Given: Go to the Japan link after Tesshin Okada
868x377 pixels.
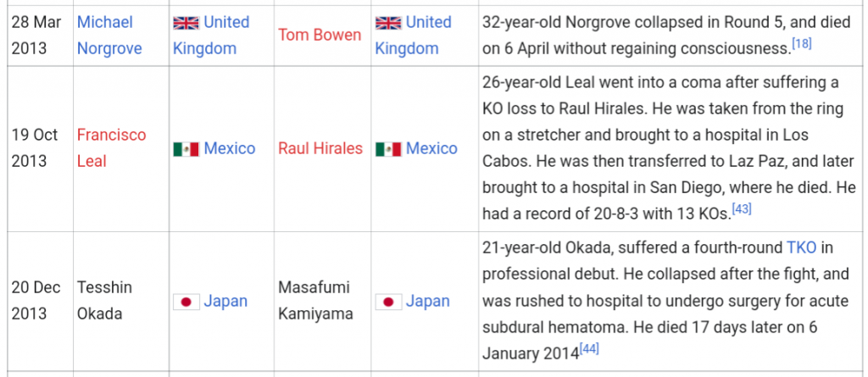Looking at the screenshot, I should coord(225,302).
